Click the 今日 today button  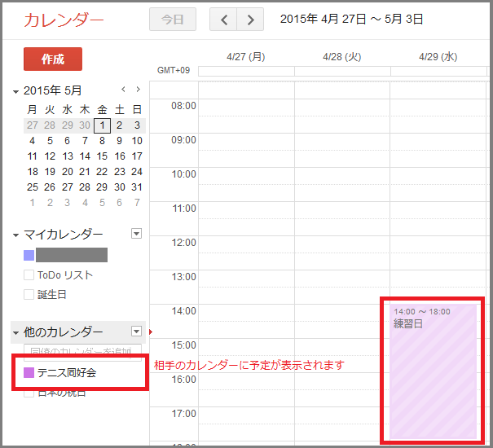[x=173, y=20]
